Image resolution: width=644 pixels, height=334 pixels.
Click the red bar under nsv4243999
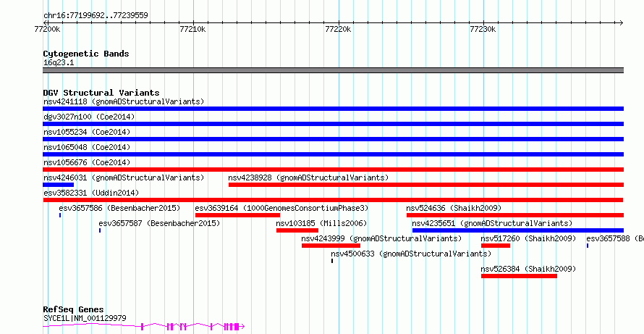pyautogui.click(x=331, y=246)
